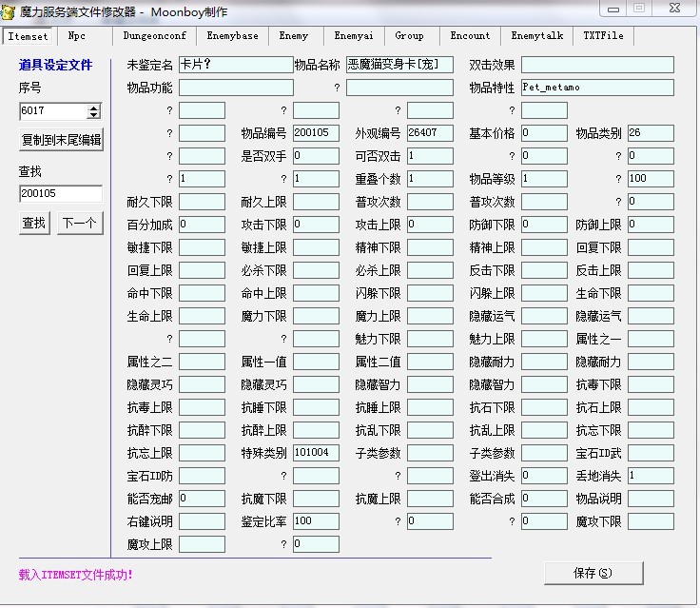Open the Encount tab
Screen dimensions: 700x608
470,36
